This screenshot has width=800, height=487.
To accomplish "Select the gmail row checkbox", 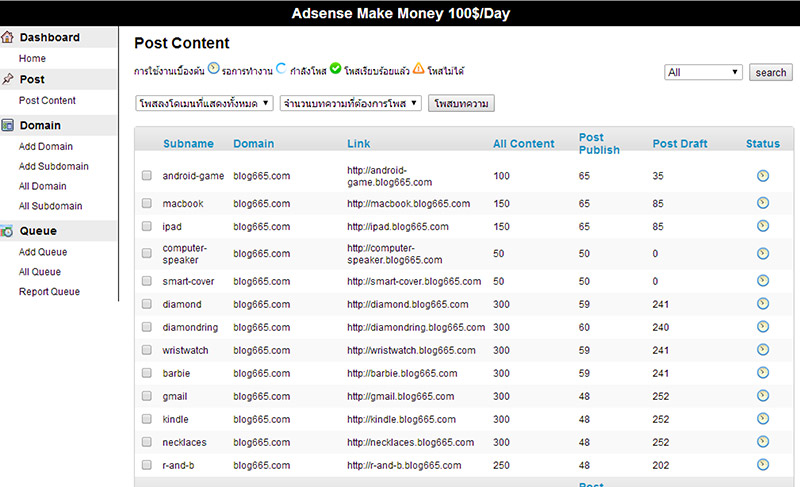I will 147,397.
